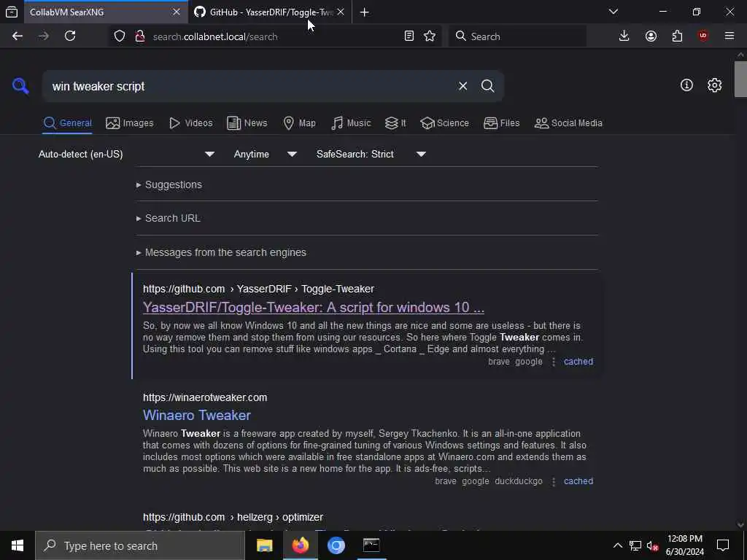Toggle reader view in address bar
The height and width of the screenshot is (560, 747).
409,36
